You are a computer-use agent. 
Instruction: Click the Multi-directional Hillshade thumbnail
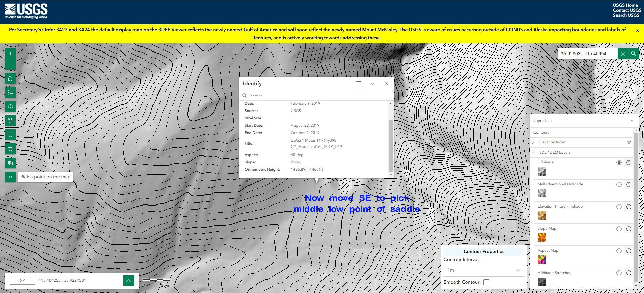pos(542,193)
